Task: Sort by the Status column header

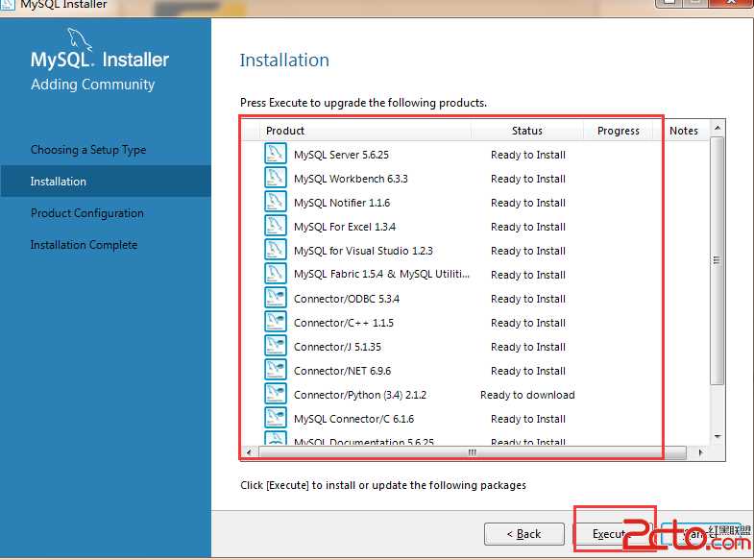Action: (527, 131)
